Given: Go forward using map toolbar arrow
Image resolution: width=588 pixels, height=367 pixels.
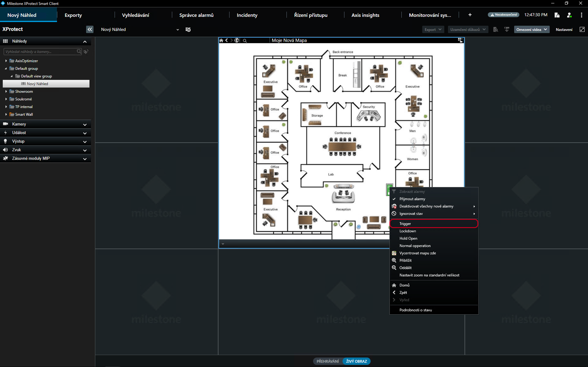Looking at the screenshot, I should click(231, 40).
